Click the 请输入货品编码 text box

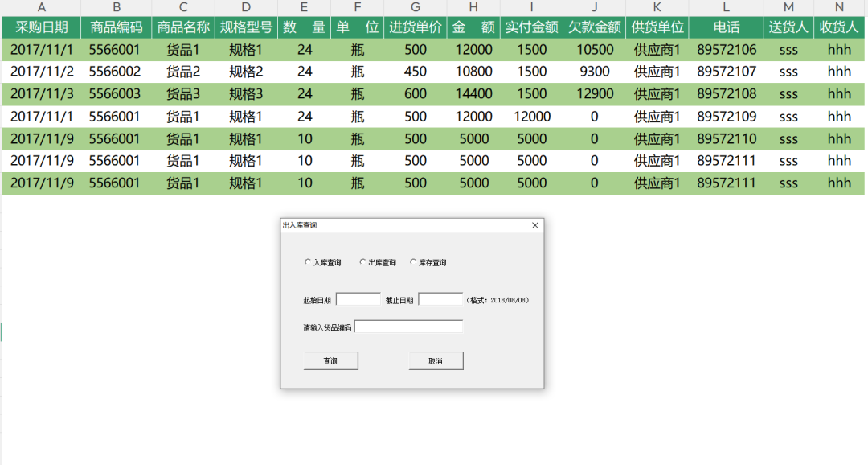(x=408, y=327)
